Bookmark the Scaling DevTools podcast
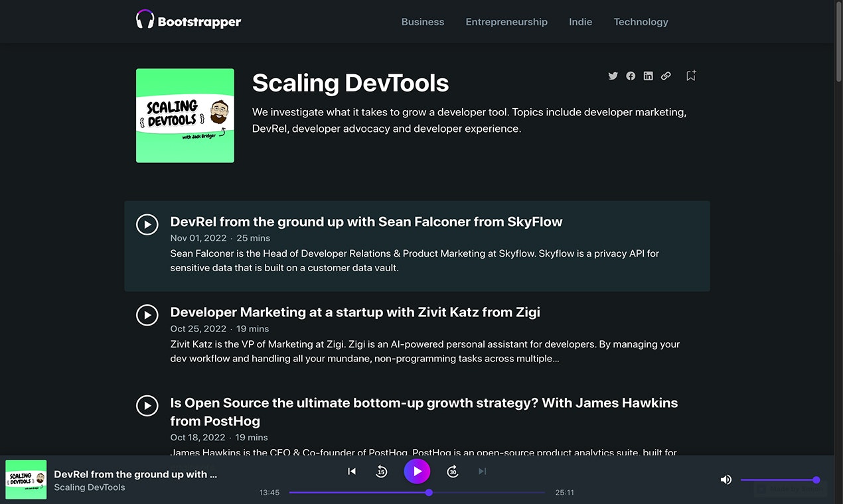Image resolution: width=843 pixels, height=504 pixels. (691, 76)
